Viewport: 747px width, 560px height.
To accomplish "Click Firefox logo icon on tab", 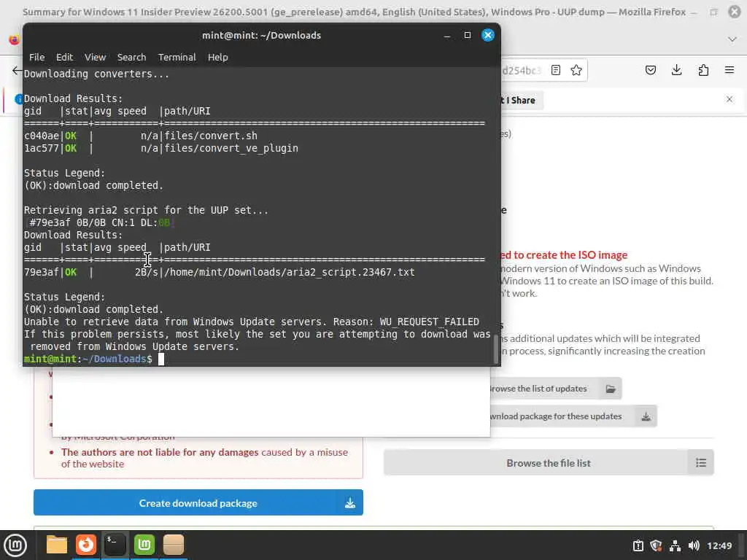I will pyautogui.click(x=14, y=40).
